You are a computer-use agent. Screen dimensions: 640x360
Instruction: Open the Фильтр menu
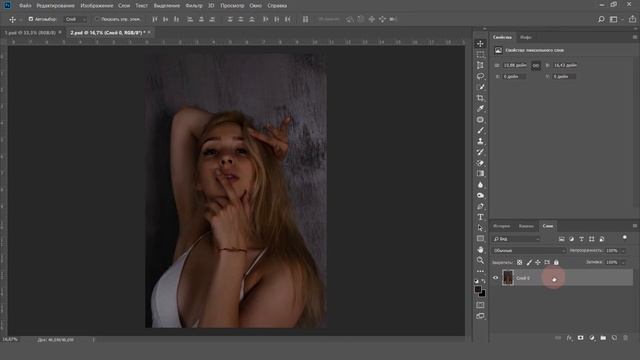[194, 6]
